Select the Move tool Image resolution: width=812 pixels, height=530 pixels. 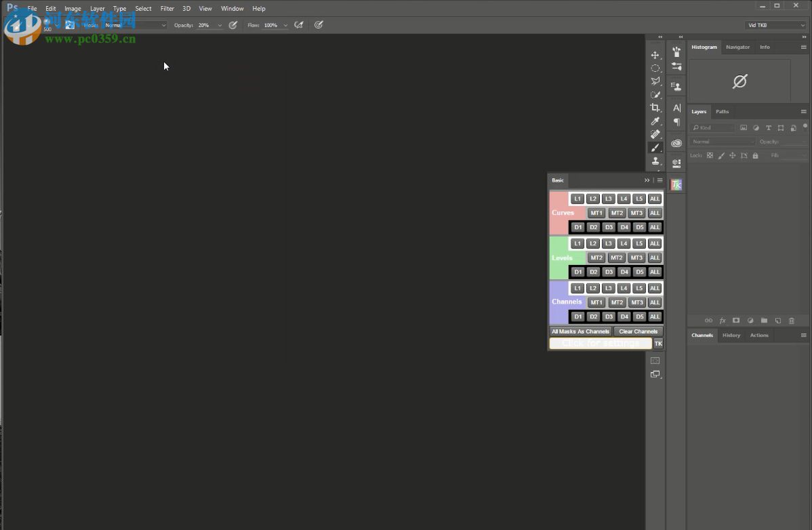tap(655, 55)
